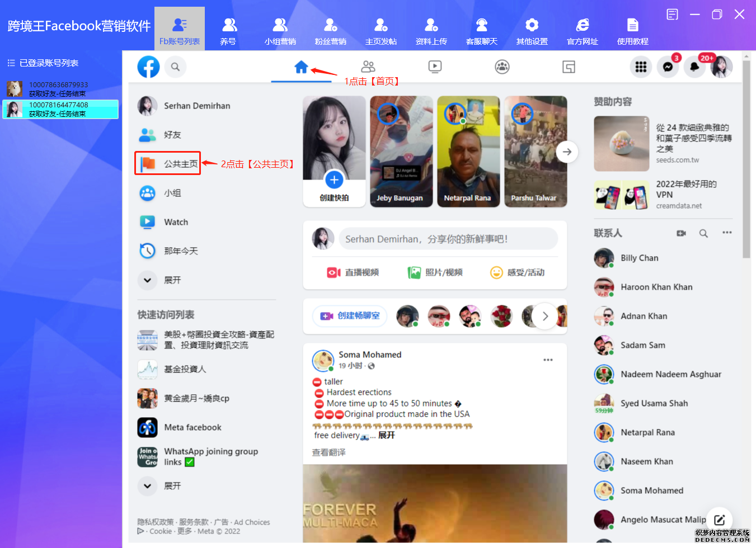Image resolution: width=756 pixels, height=548 pixels.
Task: Click the 创建畅聊室 button
Action: click(x=350, y=316)
